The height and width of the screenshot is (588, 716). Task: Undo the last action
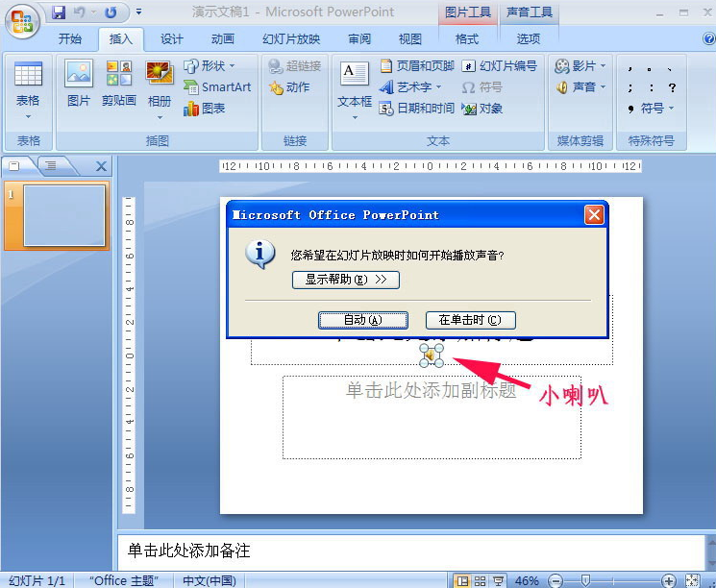click(x=80, y=12)
